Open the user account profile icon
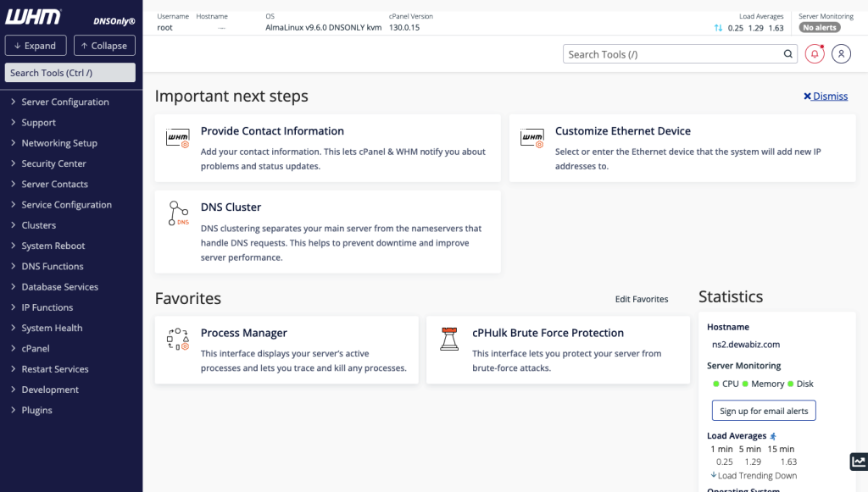This screenshot has width=868, height=492. [840, 54]
